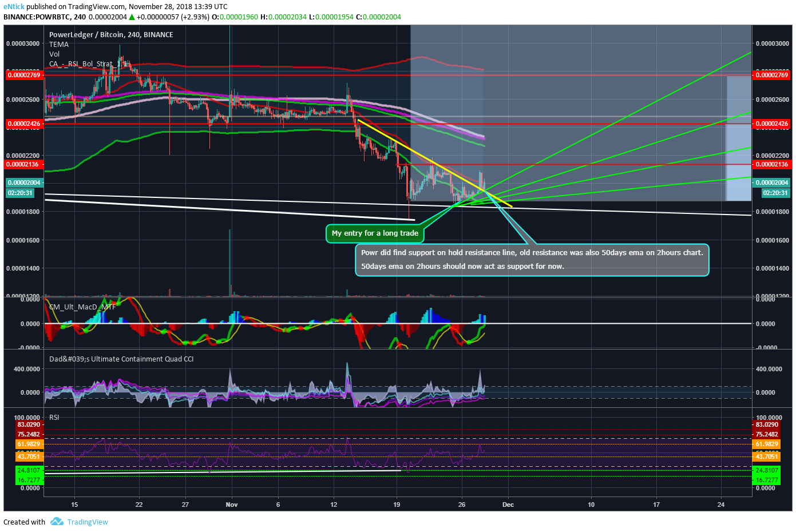Select the H:0.00002034 high value in the header

point(283,17)
